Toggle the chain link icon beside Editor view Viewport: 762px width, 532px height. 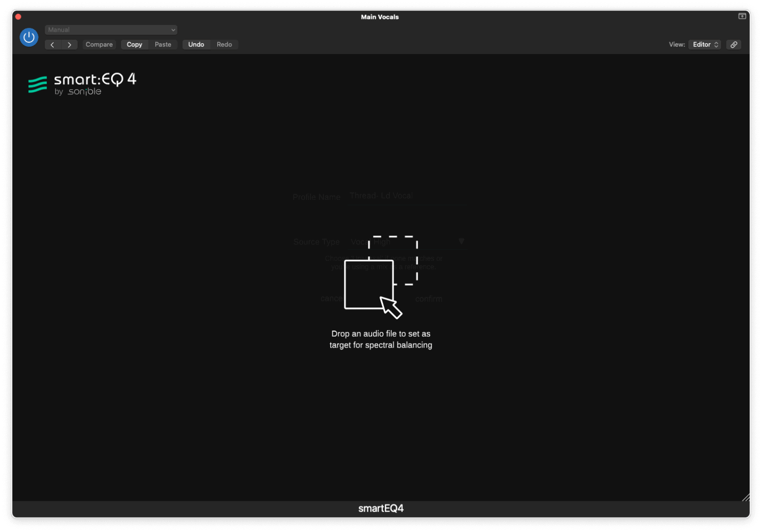734,44
